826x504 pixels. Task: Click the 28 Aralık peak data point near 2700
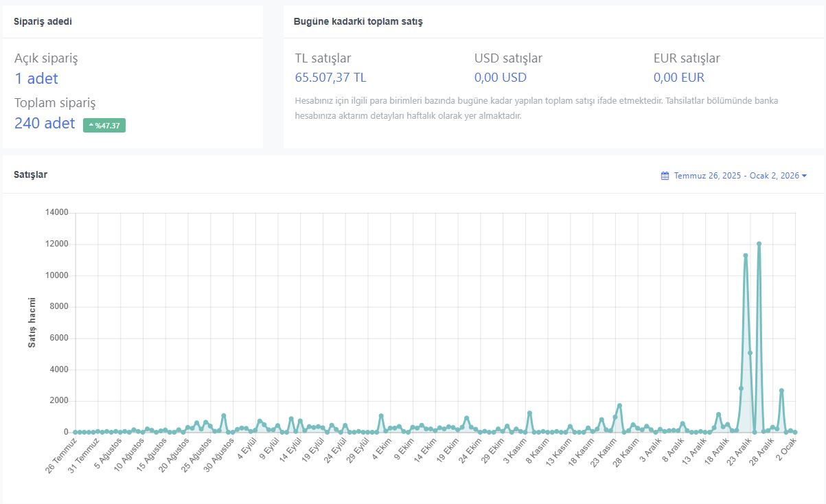781,391
